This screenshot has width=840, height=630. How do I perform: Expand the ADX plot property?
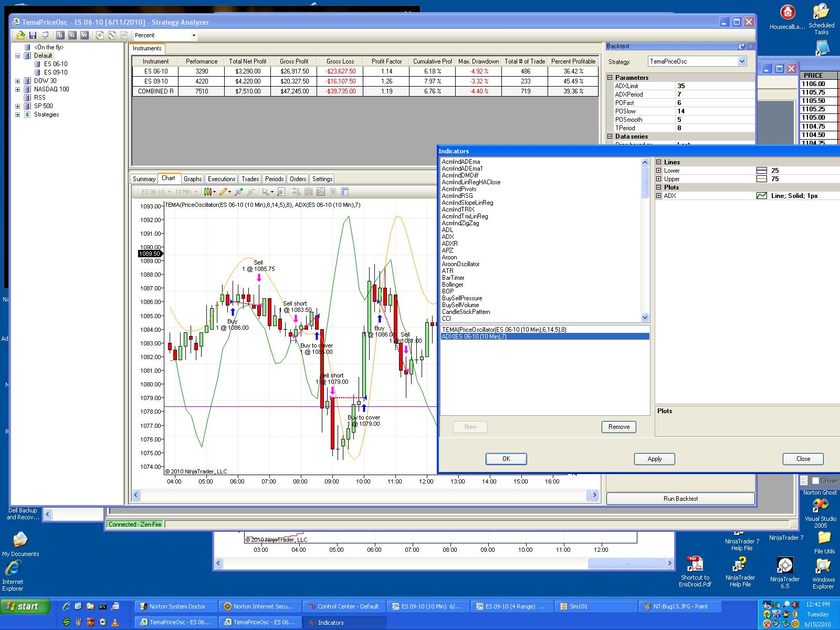point(659,196)
